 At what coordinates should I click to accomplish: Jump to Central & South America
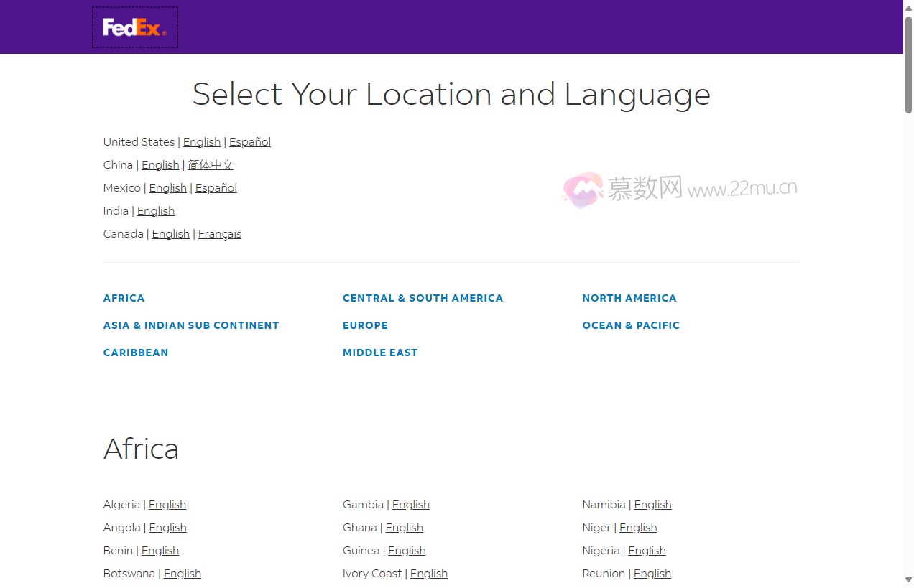[x=423, y=298]
